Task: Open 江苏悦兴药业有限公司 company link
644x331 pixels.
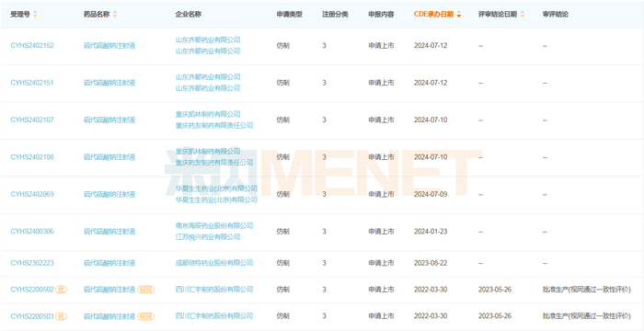Action: pos(208,237)
